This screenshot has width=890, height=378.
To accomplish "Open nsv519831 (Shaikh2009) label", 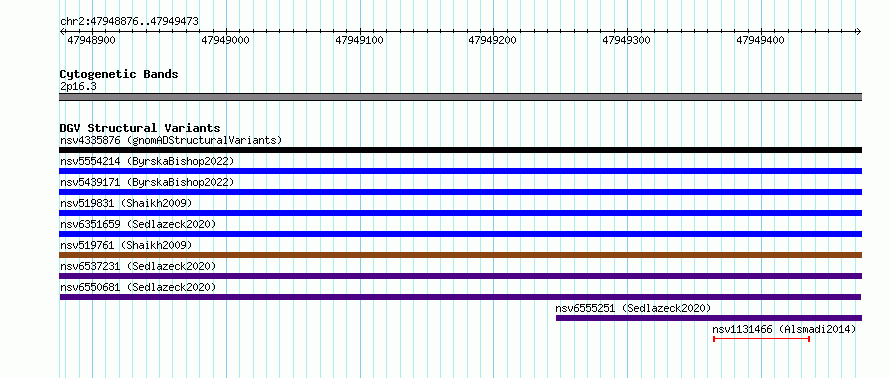I will pos(126,203).
